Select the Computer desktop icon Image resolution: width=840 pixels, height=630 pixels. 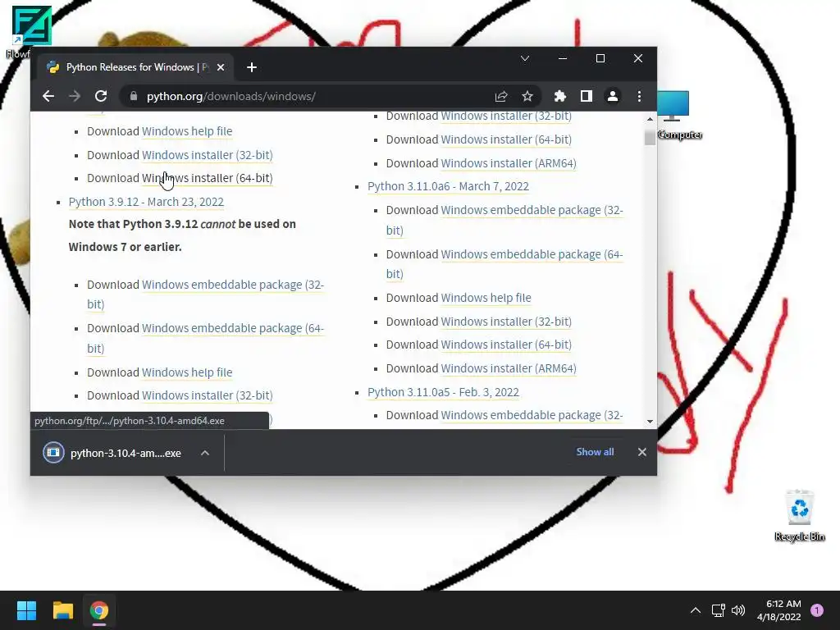pos(678,115)
